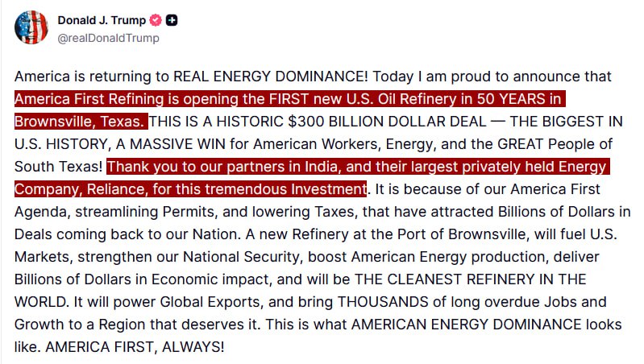The height and width of the screenshot is (364, 644).
Task: Click highlighted 'Company, Reliance, for this tremendous Investment'
Action: click(x=190, y=190)
